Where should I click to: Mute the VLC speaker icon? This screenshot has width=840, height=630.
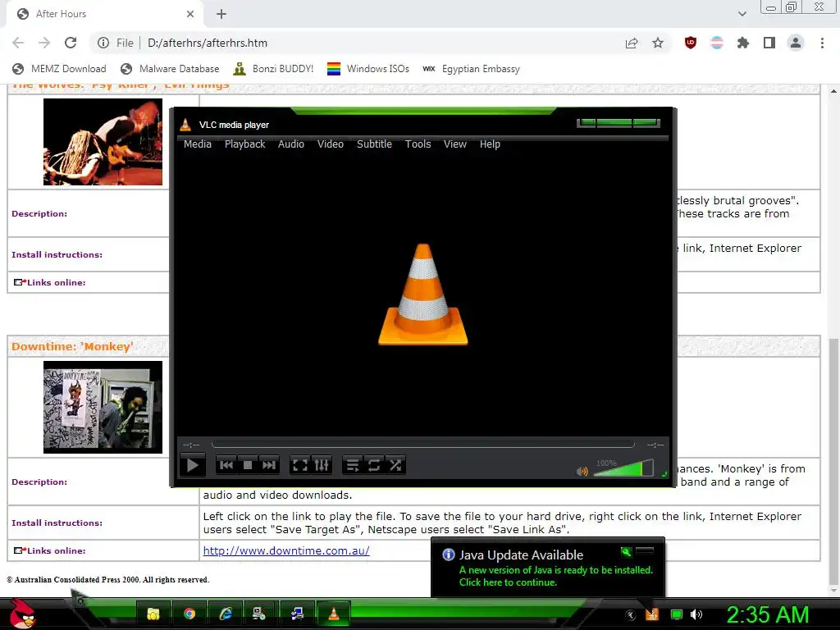point(582,472)
